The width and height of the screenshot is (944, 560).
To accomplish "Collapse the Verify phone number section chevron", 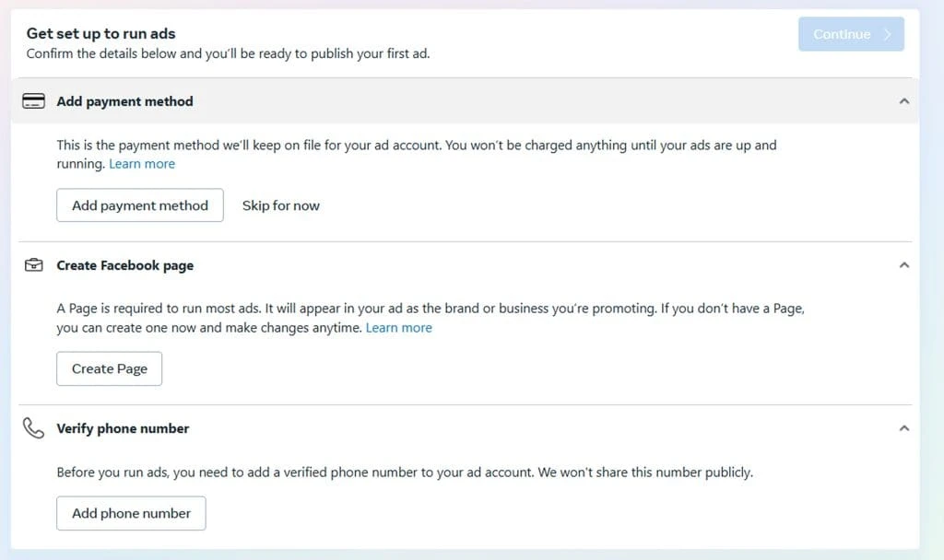I will (x=903, y=428).
